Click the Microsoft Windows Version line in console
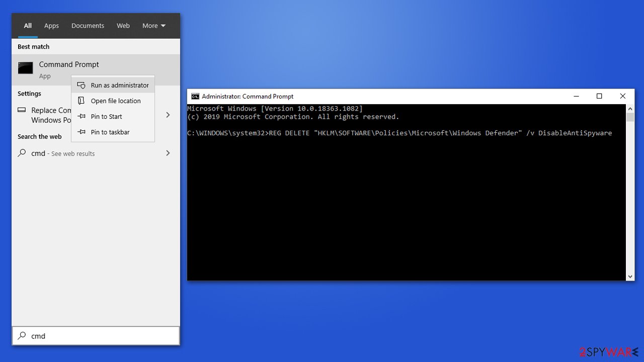644x362 pixels. pyautogui.click(x=275, y=109)
